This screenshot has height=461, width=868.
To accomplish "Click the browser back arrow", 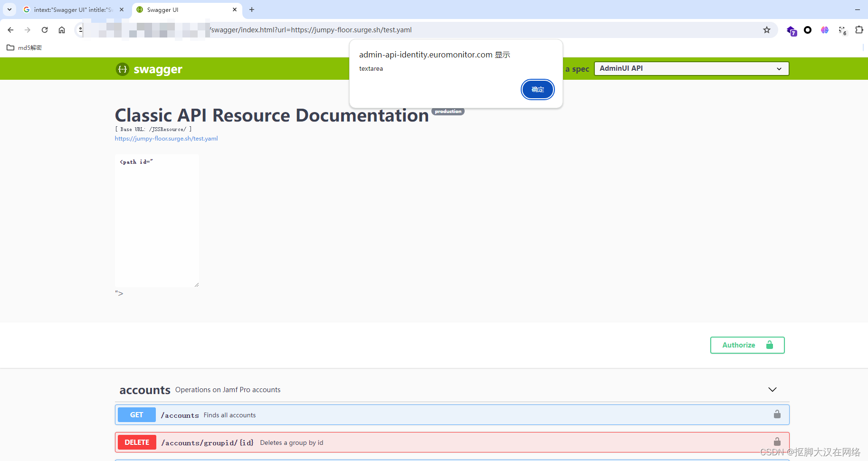I will [x=10, y=30].
